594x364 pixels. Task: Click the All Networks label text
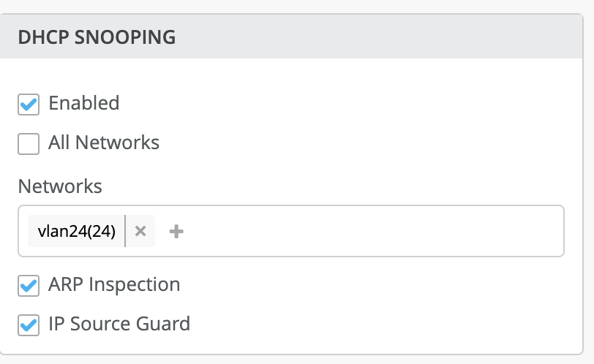(104, 142)
